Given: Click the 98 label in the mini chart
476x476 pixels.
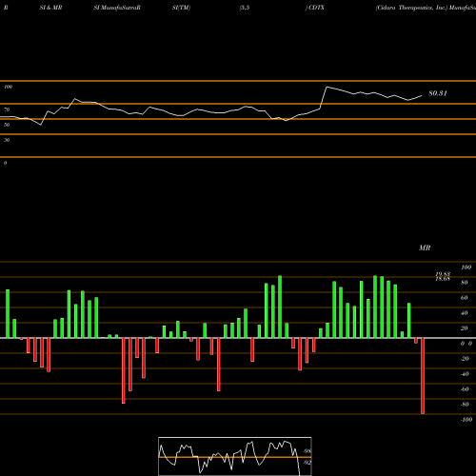Looking at the screenshot, I should click(307, 451).
